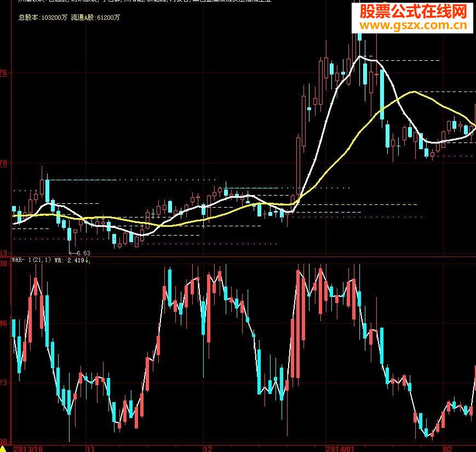
Task: Click the 70 price axis label
Action: pos(3,163)
